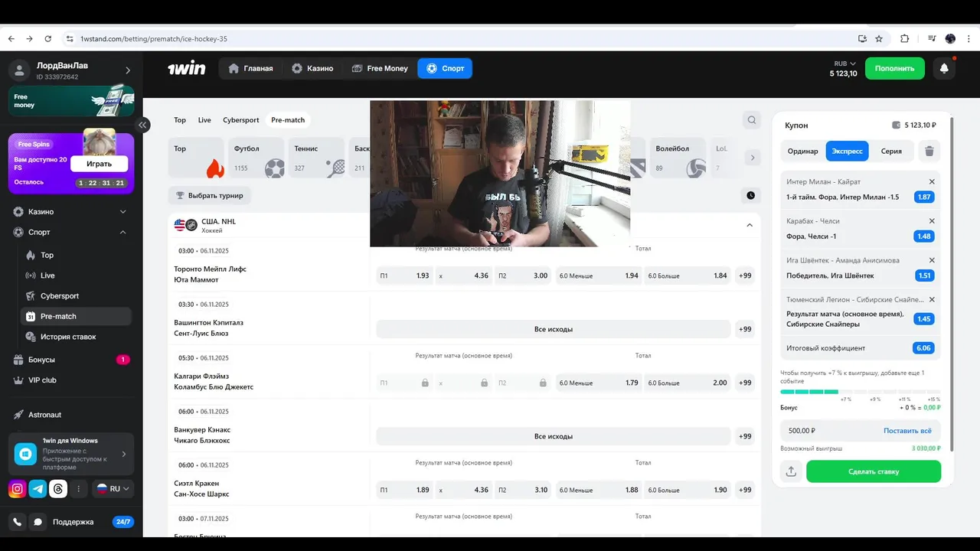Expand +99 markets for Торонто match
The height and width of the screenshot is (551, 980).
(x=745, y=275)
